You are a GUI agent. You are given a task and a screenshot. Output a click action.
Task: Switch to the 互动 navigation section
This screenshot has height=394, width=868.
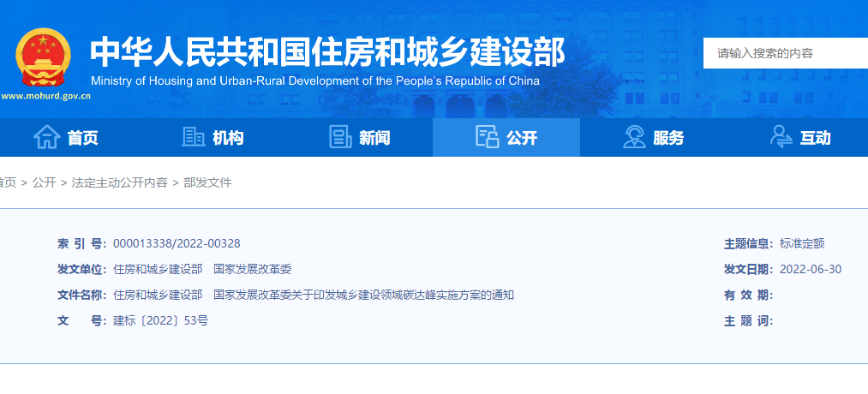pos(815,138)
